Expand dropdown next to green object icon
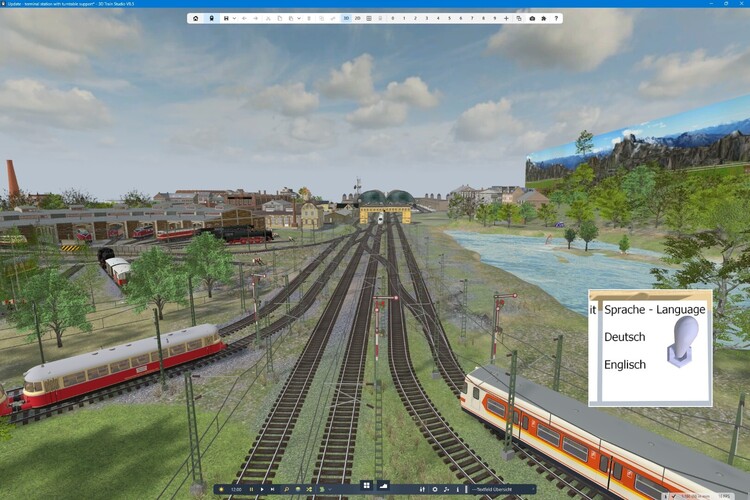 click(330, 489)
